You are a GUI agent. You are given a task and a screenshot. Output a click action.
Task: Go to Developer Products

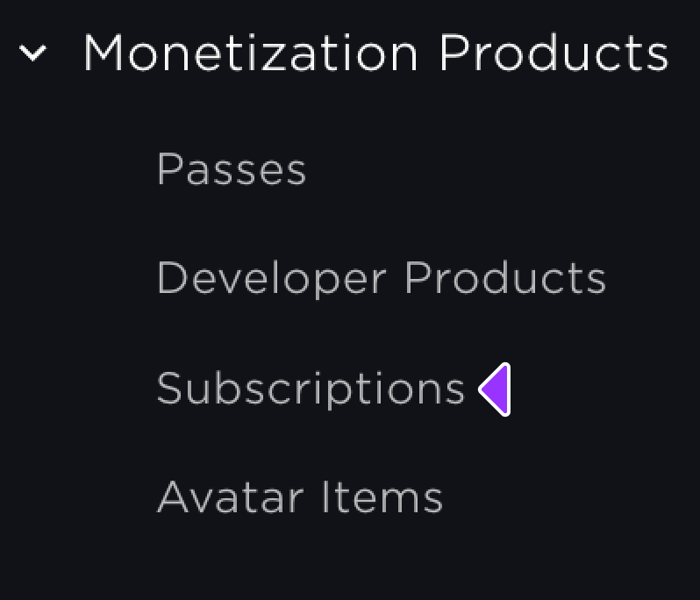pyautogui.click(x=381, y=279)
